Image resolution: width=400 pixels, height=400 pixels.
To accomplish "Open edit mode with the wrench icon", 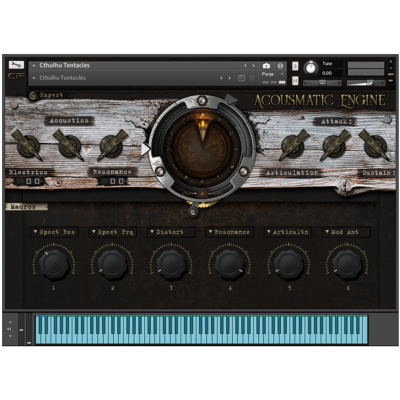I will point(16,65).
